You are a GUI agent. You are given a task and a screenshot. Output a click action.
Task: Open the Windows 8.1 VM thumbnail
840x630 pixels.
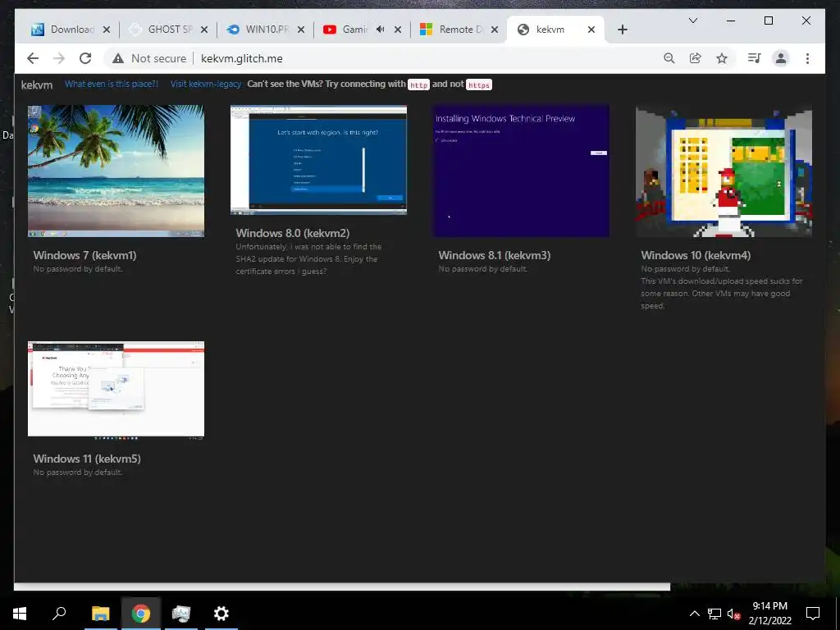(x=521, y=171)
